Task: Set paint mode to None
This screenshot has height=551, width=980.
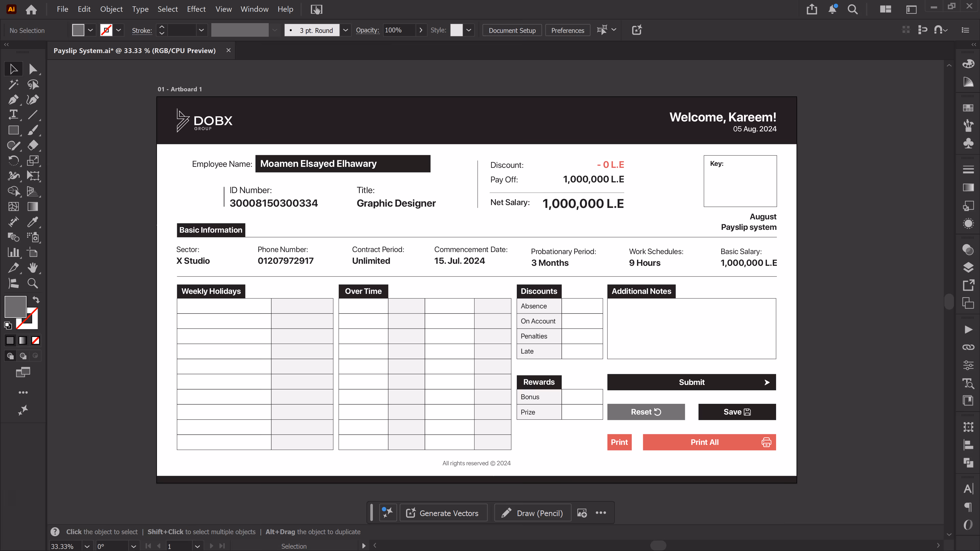Action: point(35,340)
